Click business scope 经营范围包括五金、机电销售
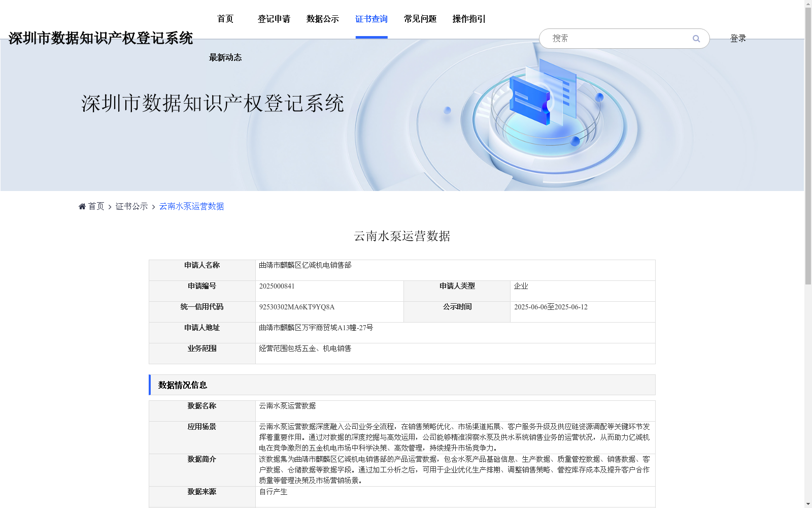The height and width of the screenshot is (508, 812). tap(305, 348)
